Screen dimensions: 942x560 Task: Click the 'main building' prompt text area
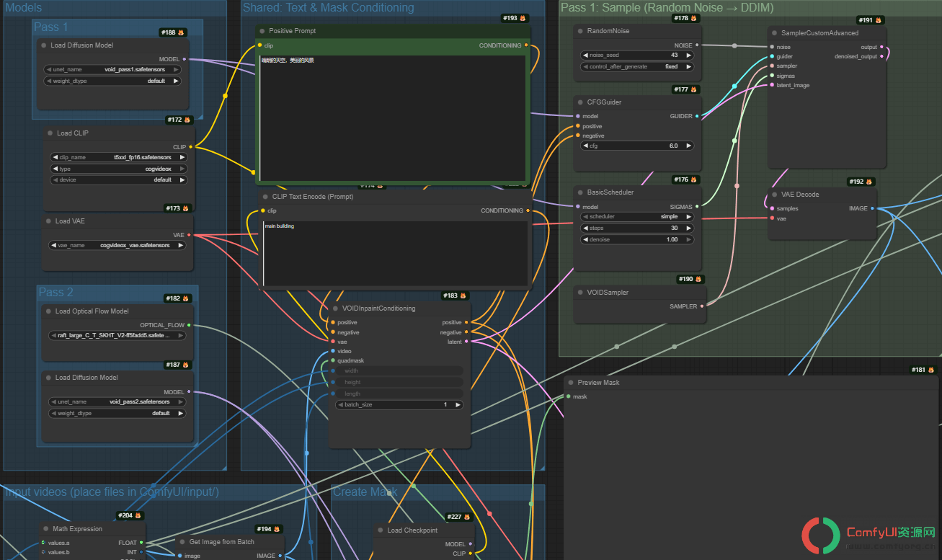coord(395,254)
